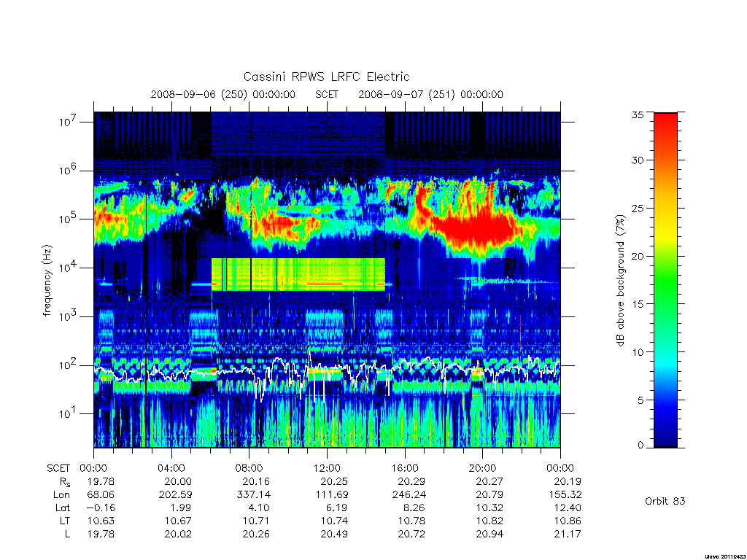The image size is (747, 560).
Task: Click the 10^3 frequency tick label
Action: 68,316
